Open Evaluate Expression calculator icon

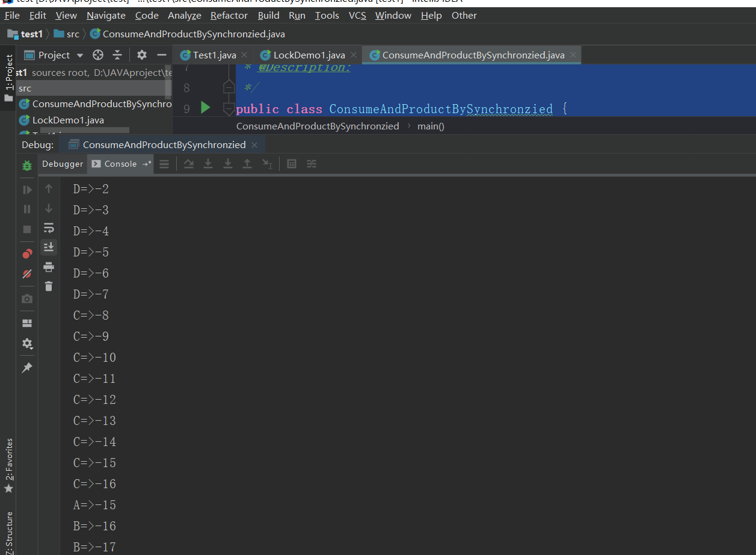click(292, 164)
